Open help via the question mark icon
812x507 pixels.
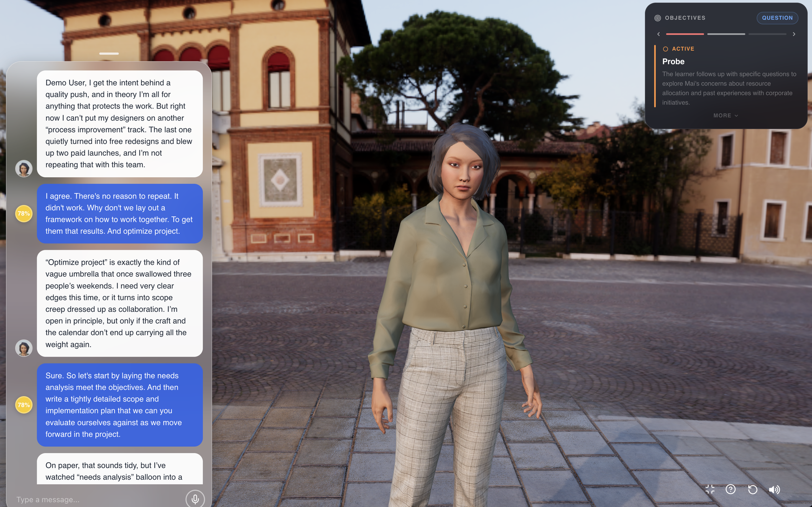(x=731, y=489)
